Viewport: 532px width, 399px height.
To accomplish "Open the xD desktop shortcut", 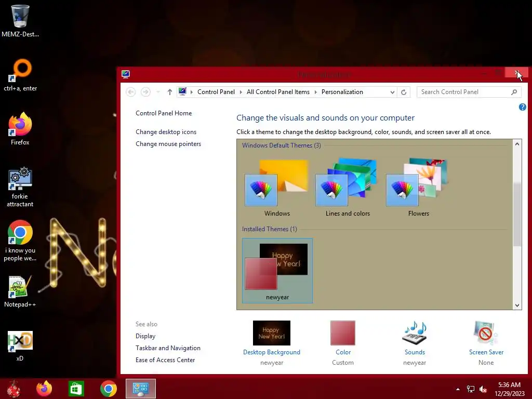I will click(20, 345).
